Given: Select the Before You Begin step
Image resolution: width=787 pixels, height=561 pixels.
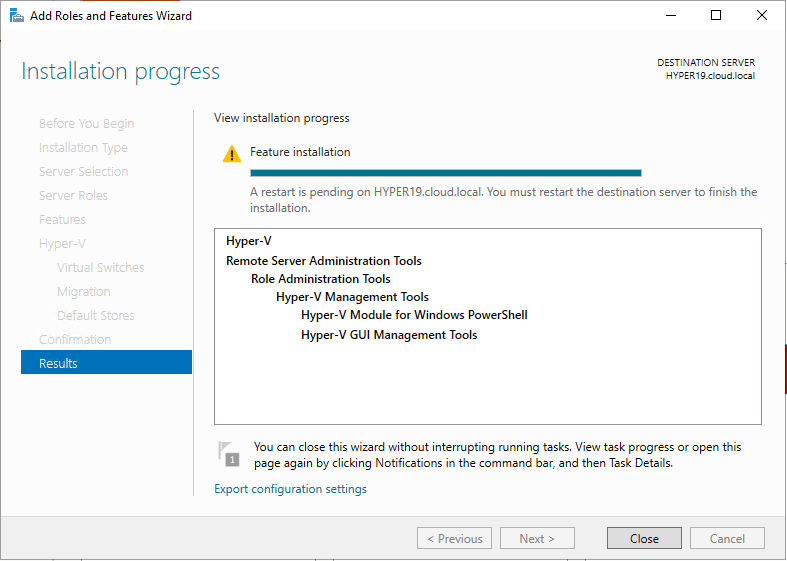Looking at the screenshot, I should coord(86,123).
